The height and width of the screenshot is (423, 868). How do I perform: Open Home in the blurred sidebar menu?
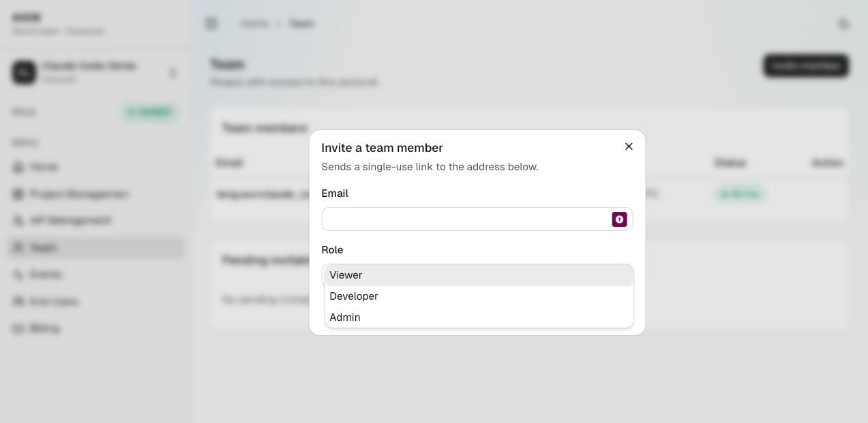coord(96,167)
